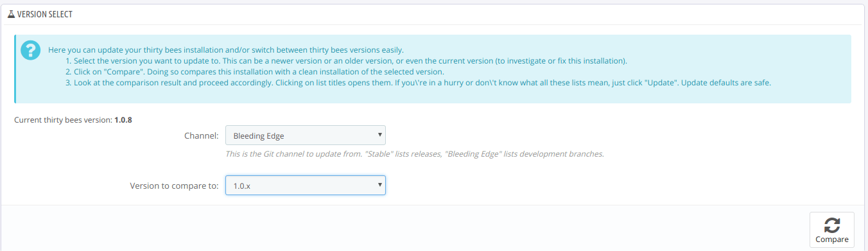Open the Channel dropdown showing Bleeding Edge
The height and width of the screenshot is (251, 868).
[306, 135]
